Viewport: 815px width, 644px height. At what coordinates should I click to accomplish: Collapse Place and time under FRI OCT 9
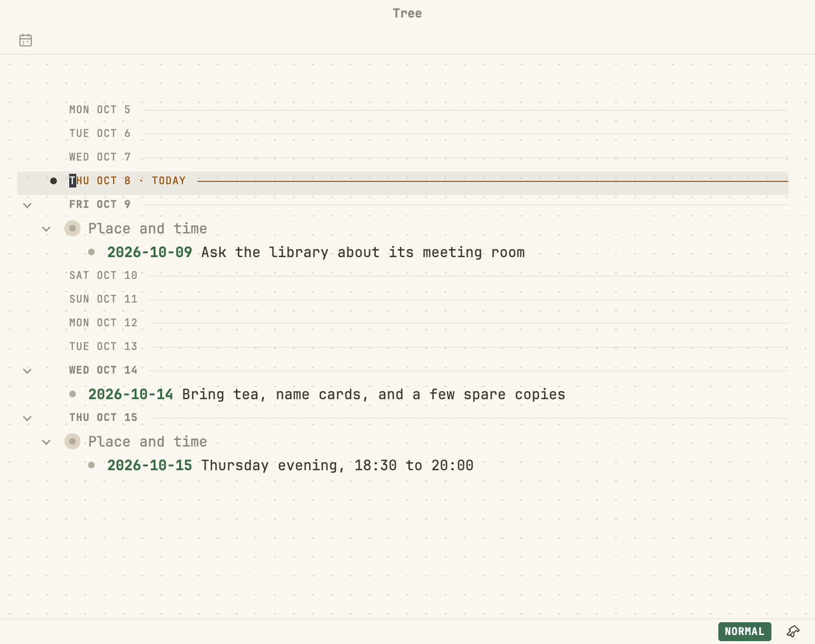46,229
